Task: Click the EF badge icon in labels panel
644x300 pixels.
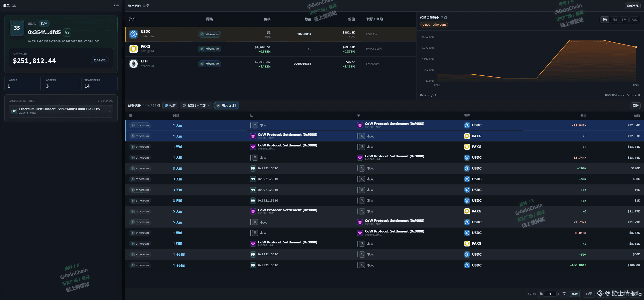Action: pos(14,111)
